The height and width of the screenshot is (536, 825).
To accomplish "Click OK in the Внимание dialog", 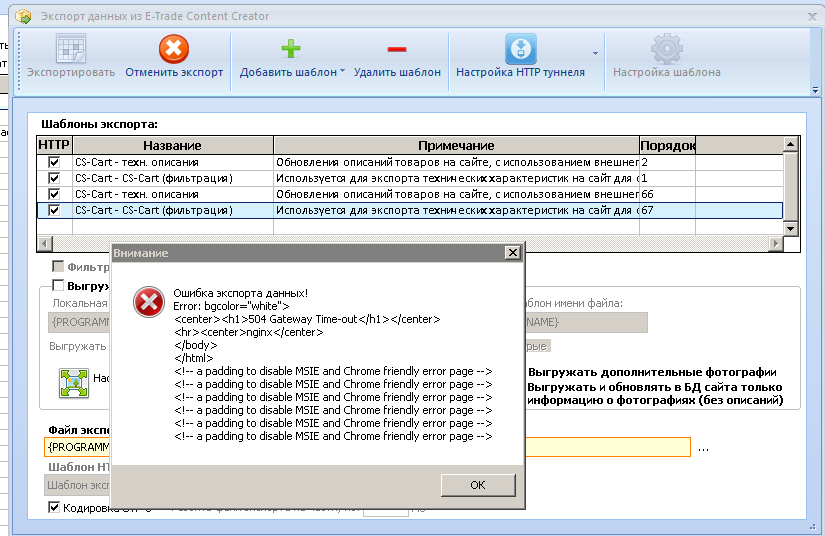I will [478, 485].
